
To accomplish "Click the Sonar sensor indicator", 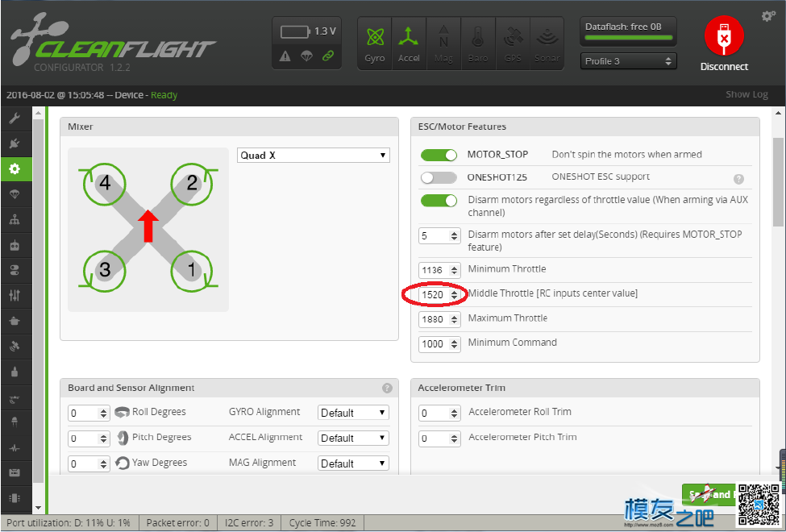I will click(x=547, y=44).
